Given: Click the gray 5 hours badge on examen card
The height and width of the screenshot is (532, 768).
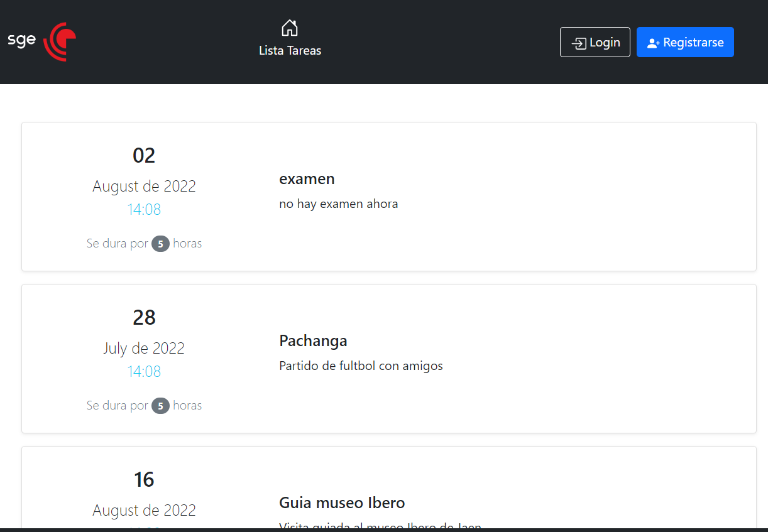Looking at the screenshot, I should pos(160,244).
